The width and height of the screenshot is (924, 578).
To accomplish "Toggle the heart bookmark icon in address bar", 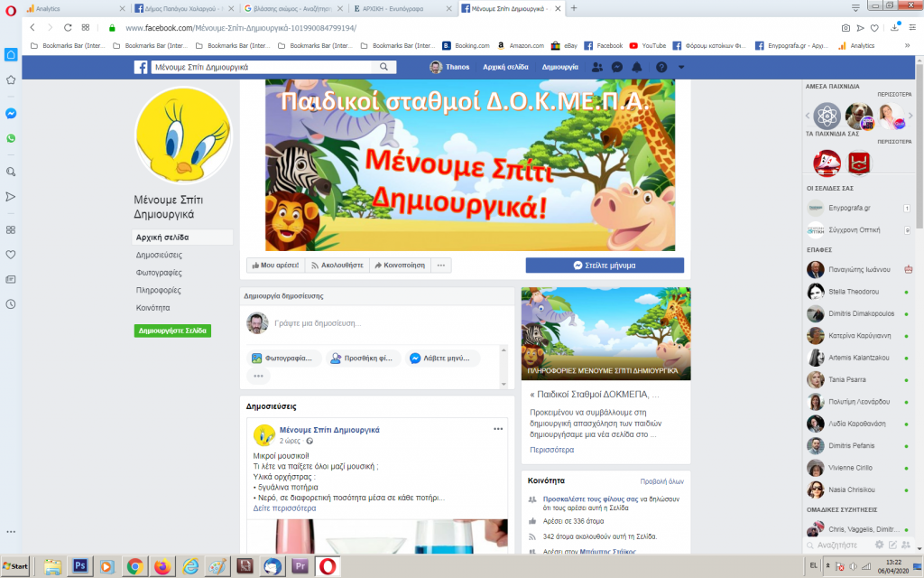I will point(873,28).
